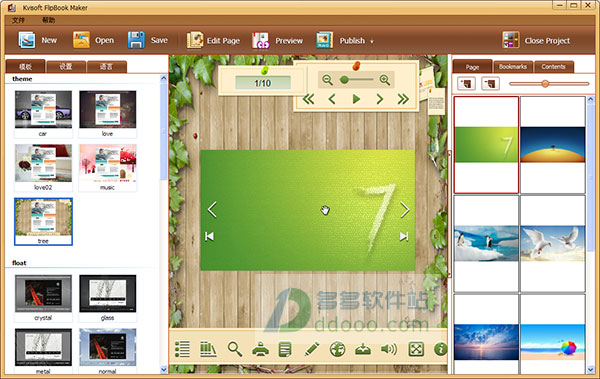This screenshot has height=379, width=600.
Task: Start autoplay with the green play arrow
Action: click(356, 99)
